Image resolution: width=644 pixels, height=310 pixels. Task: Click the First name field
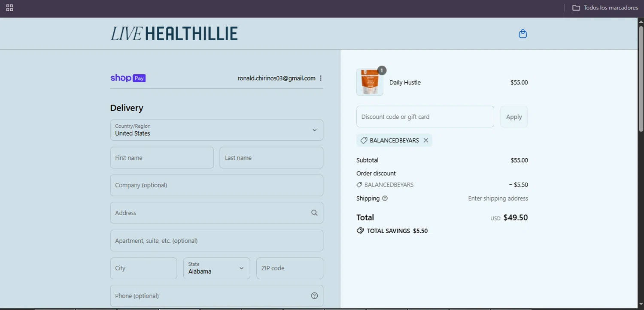pos(162,158)
